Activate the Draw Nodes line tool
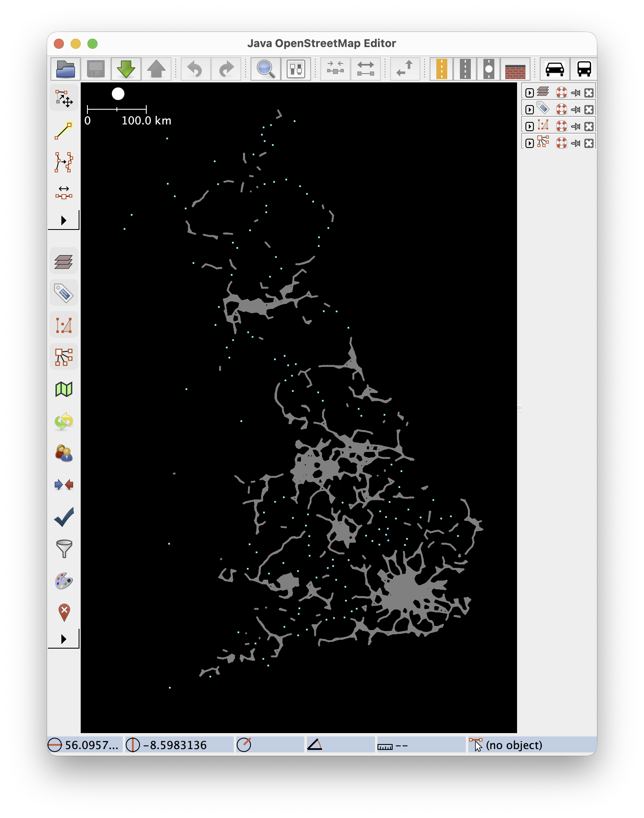The width and height of the screenshot is (644, 818). (x=64, y=130)
